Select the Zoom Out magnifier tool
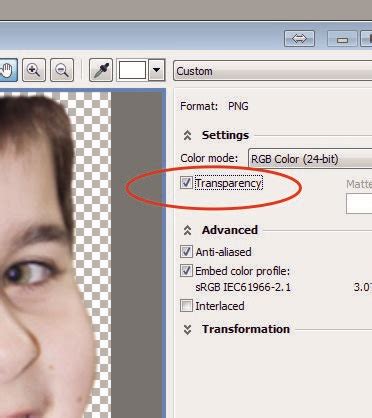372x418 pixels. (62, 70)
